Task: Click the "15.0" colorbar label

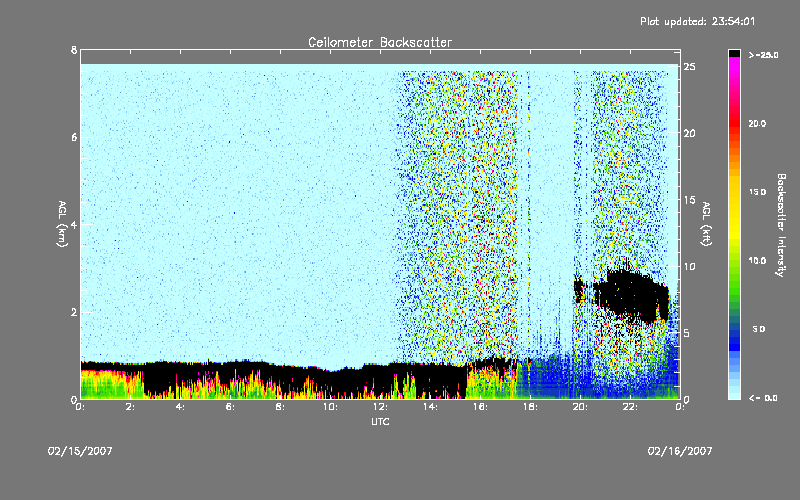Action: 758,192
